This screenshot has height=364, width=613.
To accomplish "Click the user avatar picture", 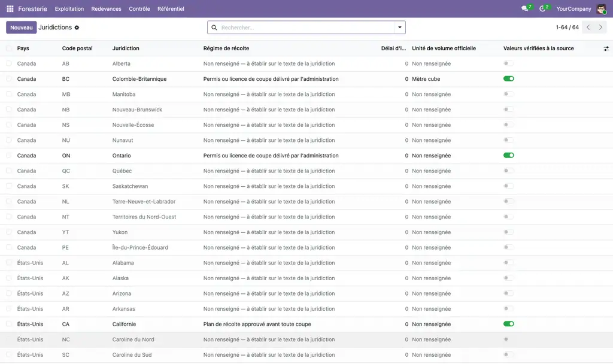I will pyautogui.click(x=601, y=8).
